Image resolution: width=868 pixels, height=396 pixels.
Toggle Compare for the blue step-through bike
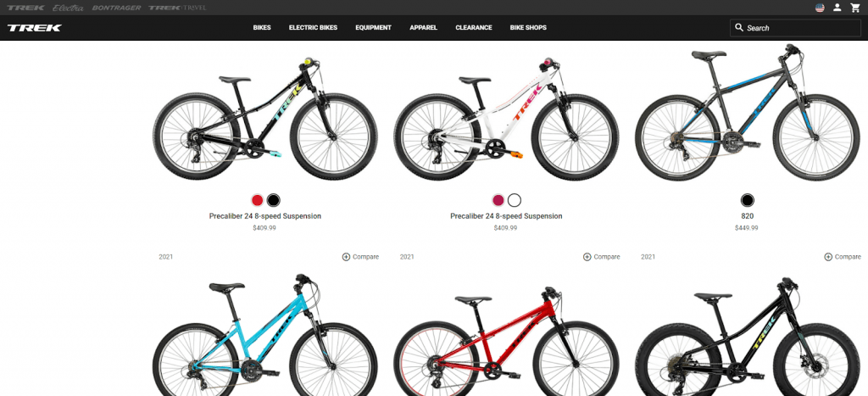coord(360,257)
